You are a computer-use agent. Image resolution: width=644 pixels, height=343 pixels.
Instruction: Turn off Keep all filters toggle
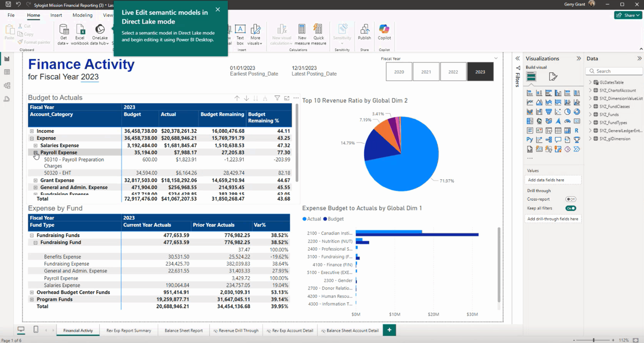pos(571,208)
